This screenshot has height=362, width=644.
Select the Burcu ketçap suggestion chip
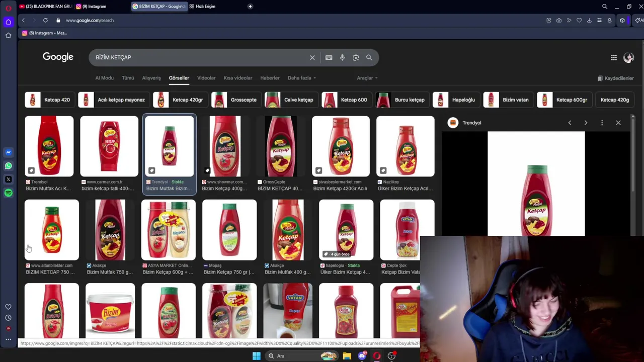403,100
